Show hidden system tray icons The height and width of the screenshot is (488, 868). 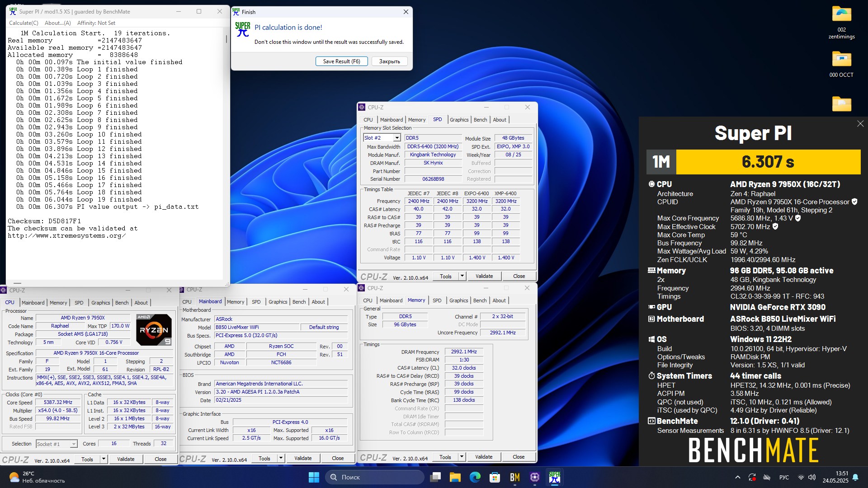tap(738, 477)
